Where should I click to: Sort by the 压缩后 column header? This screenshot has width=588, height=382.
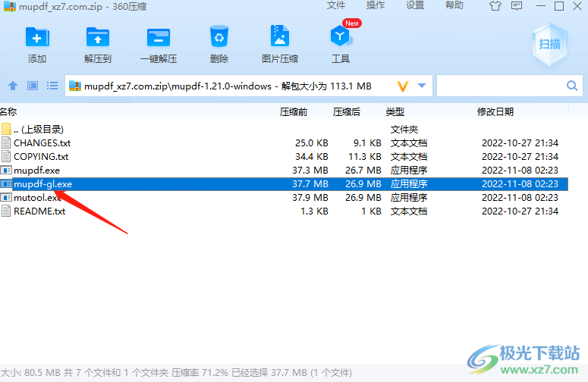tap(347, 111)
